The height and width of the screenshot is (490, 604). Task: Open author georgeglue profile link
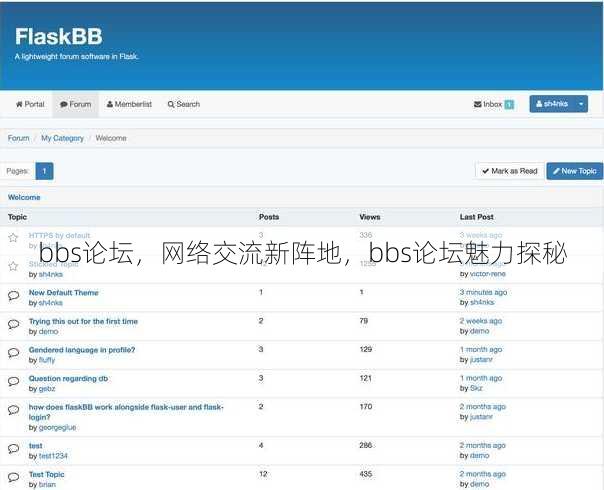point(57,427)
